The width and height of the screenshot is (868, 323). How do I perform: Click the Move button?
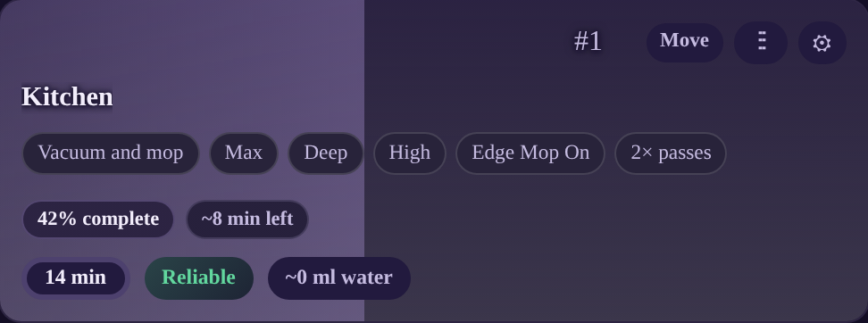pos(685,42)
